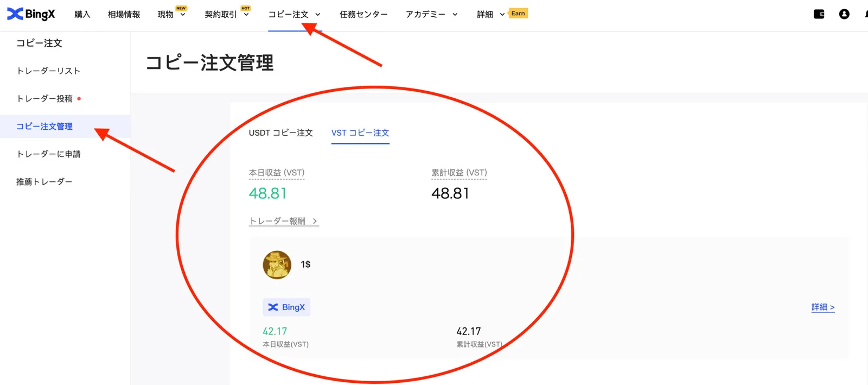Click the 本日収益 (VST) label at top
Viewport: 868px width, 385px height.
coord(277,173)
